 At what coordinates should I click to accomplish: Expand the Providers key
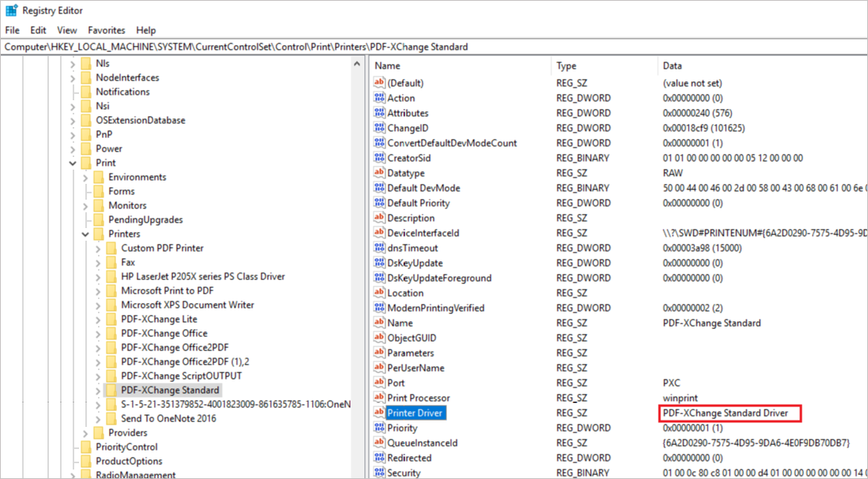click(85, 433)
